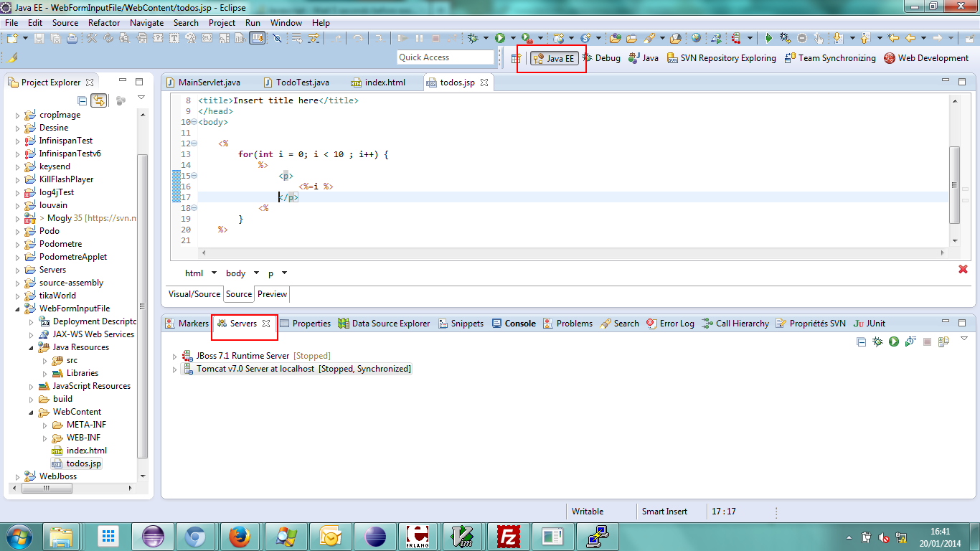Click the Open Web Browser globe icon
The image size is (980, 551).
coord(696,37)
